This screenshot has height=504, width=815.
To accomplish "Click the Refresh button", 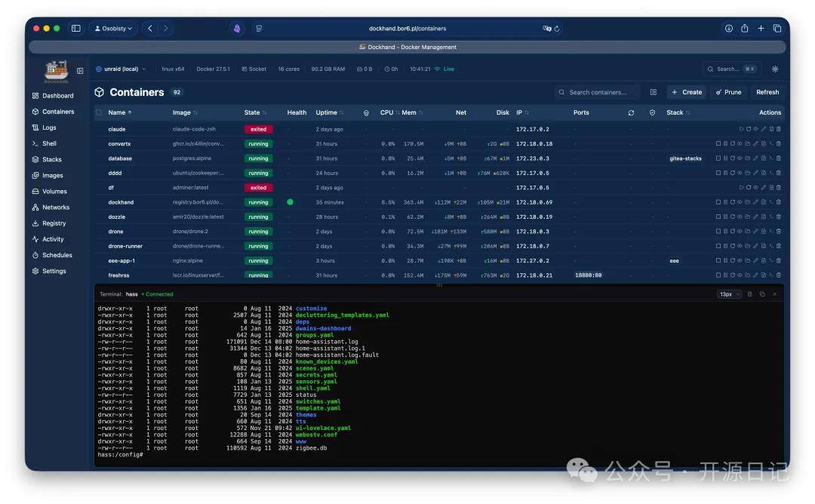I will coord(767,93).
